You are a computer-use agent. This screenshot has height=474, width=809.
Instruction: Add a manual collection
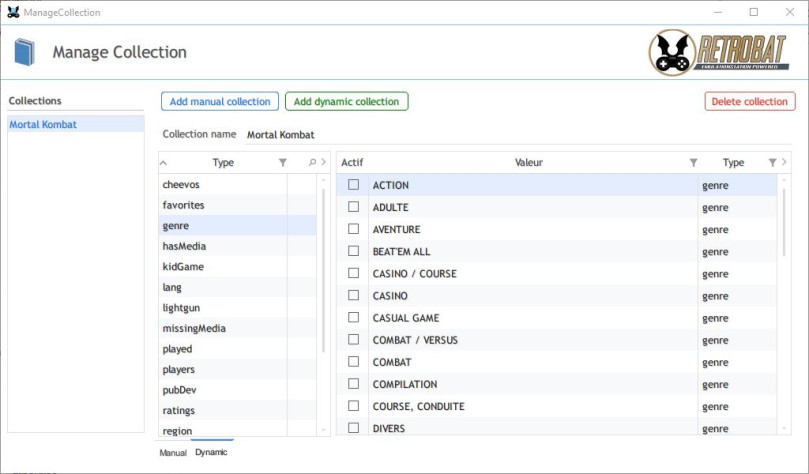[x=220, y=101]
